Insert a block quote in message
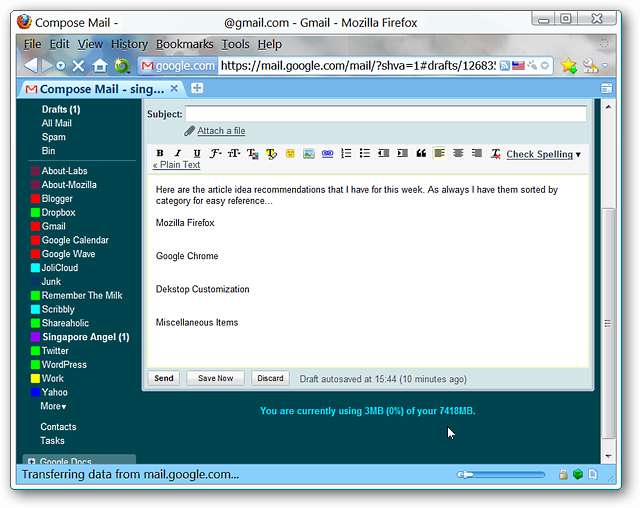Screen dimensions: 640x508 pyautogui.click(x=421, y=154)
